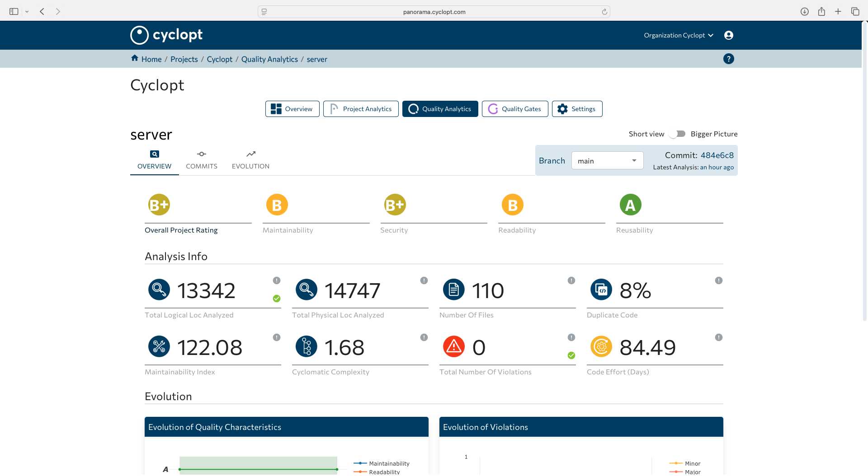The height and width of the screenshot is (476, 868).
Task: Click the Maintainability Index tools icon
Action: pyautogui.click(x=159, y=346)
